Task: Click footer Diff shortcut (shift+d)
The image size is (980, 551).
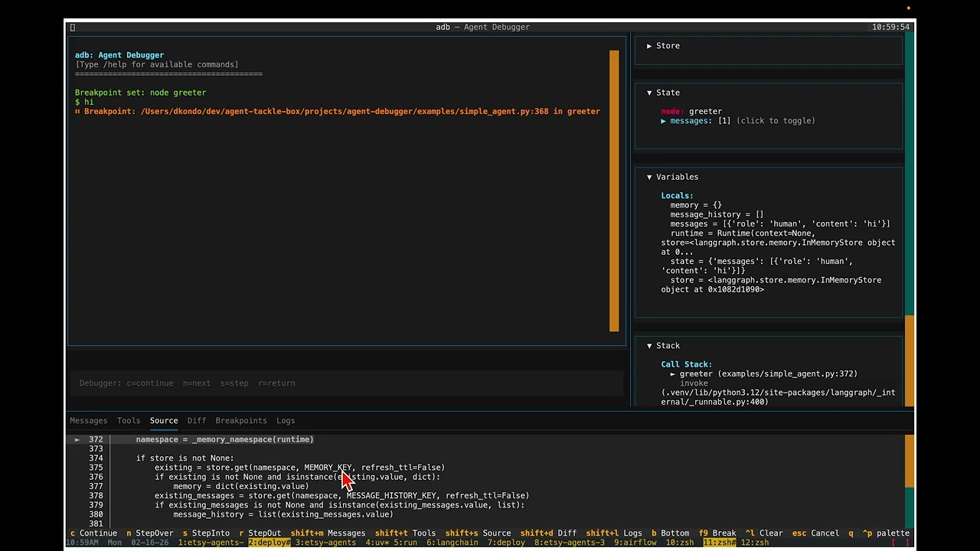Action: pos(548,533)
